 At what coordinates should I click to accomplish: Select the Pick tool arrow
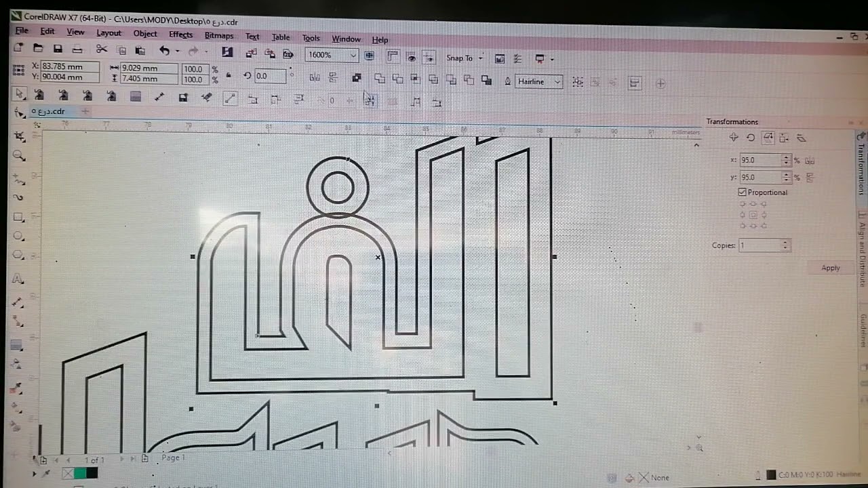point(19,94)
